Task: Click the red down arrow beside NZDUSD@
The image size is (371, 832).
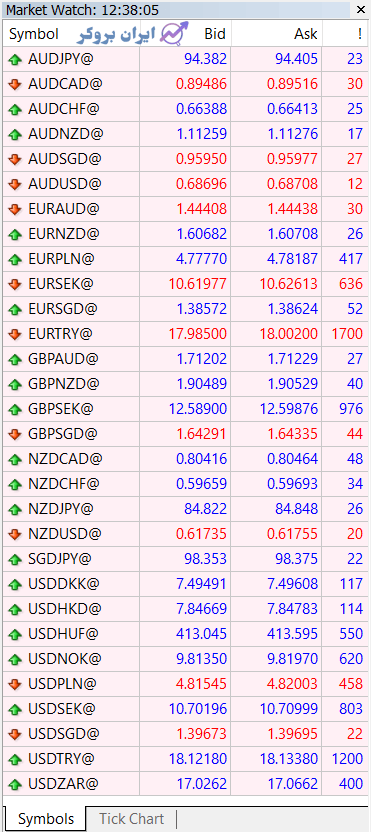Action: [x=14, y=534]
